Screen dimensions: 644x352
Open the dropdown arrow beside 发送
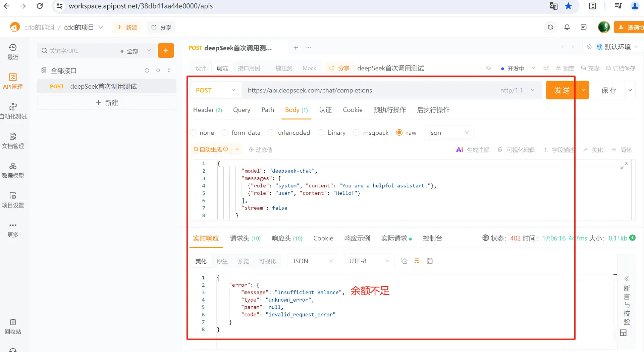click(x=584, y=90)
